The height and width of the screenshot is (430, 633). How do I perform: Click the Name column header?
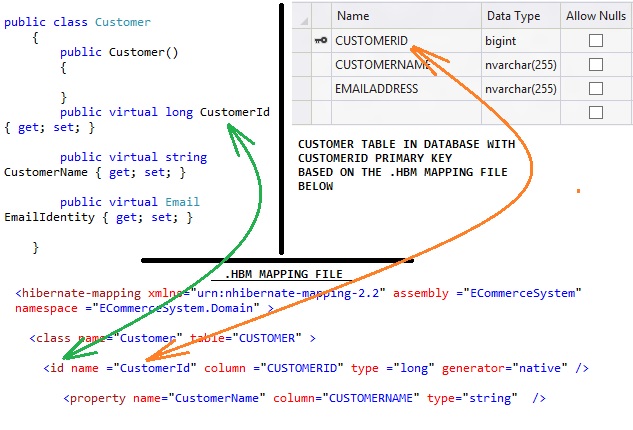tap(406, 16)
